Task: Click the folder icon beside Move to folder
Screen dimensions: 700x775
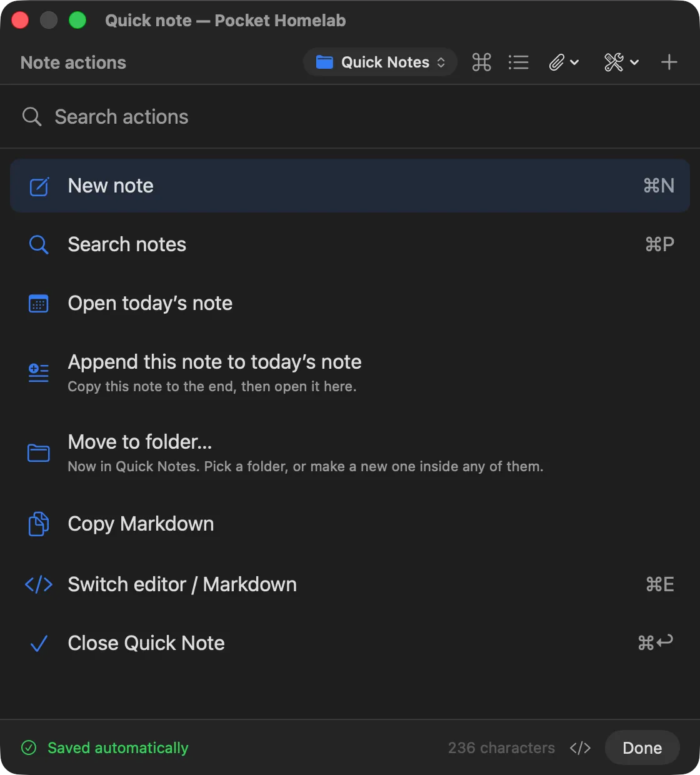Action: coord(39,452)
